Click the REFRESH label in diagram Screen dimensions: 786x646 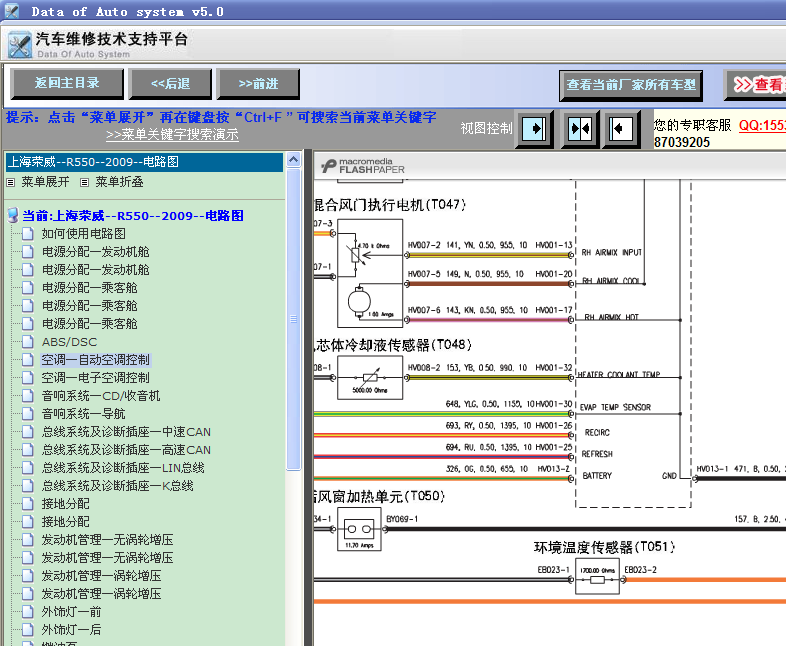click(x=597, y=454)
